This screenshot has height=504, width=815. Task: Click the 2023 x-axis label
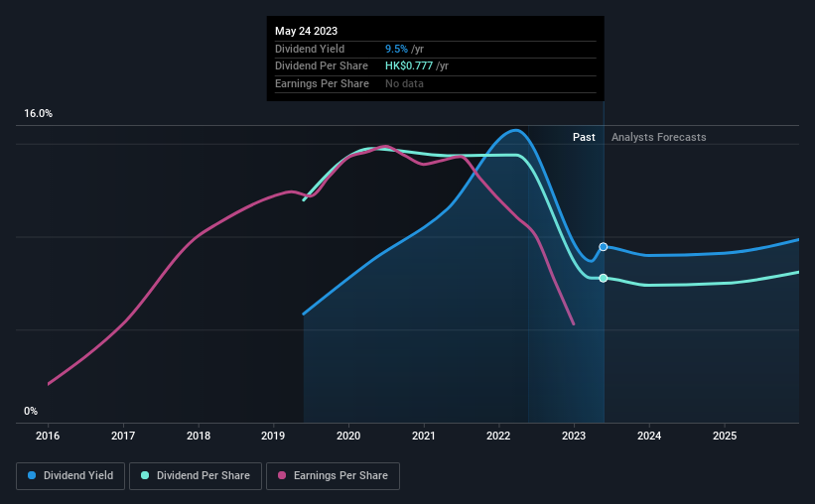tap(574, 436)
